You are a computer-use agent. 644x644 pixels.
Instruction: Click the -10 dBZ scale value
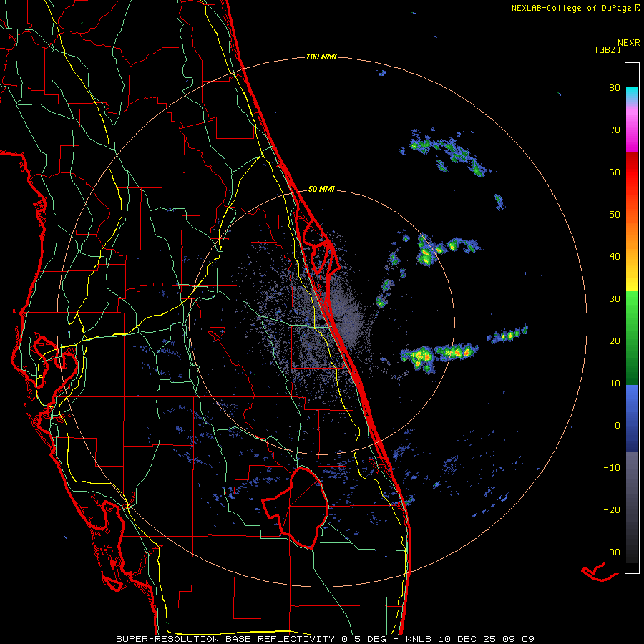612,468
